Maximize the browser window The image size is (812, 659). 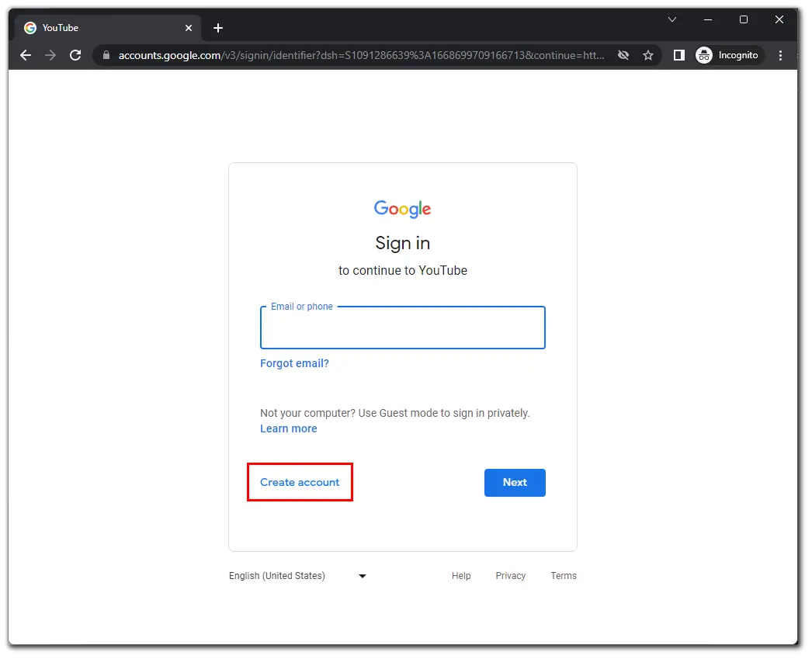click(744, 19)
